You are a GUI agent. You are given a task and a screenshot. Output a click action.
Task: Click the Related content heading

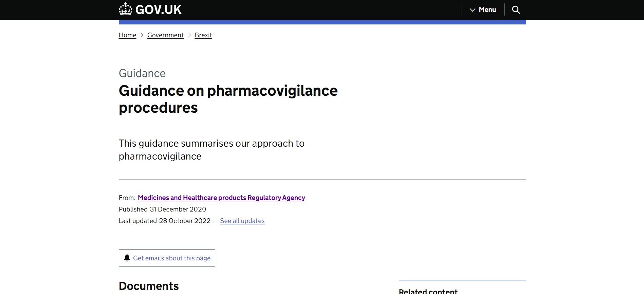(x=428, y=291)
